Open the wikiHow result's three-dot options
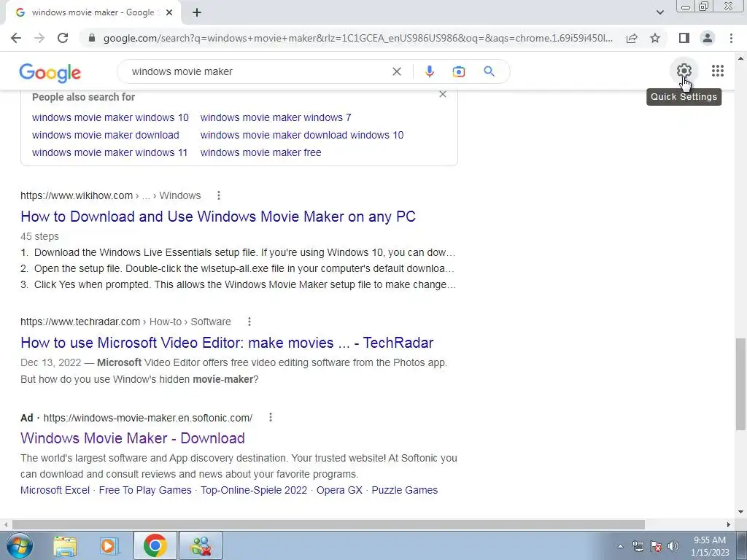747x560 pixels. (219, 195)
